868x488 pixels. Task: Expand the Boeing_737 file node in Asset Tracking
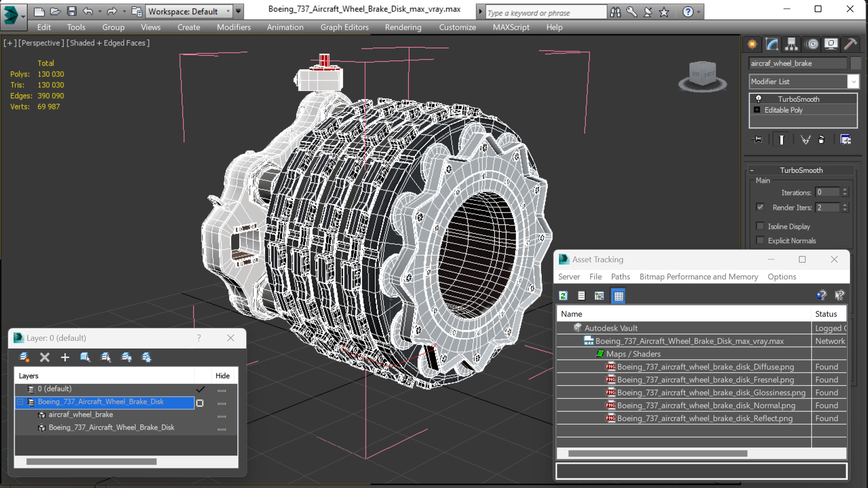coord(577,341)
